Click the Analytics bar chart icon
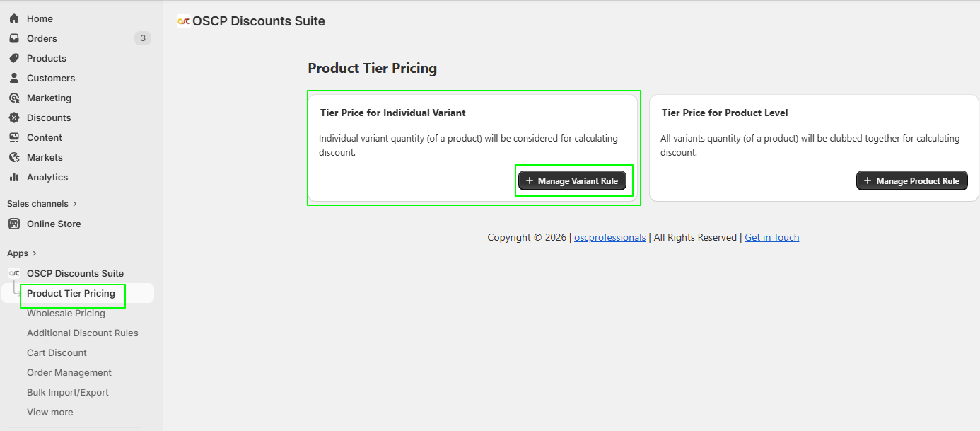The height and width of the screenshot is (431, 980). (14, 177)
